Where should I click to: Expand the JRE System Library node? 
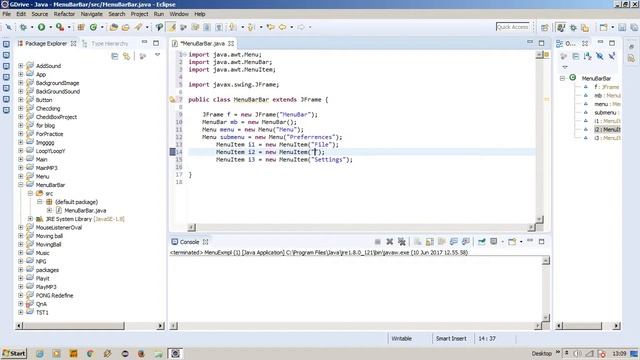coord(30,219)
